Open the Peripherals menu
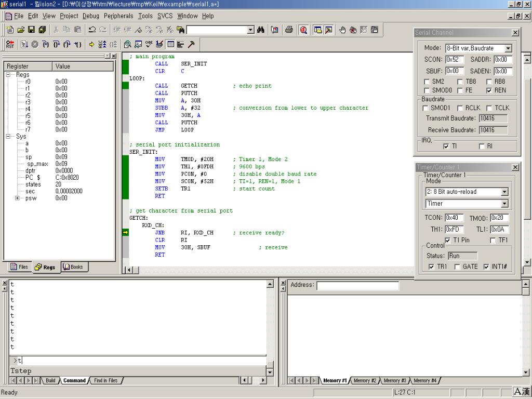 (x=118, y=16)
